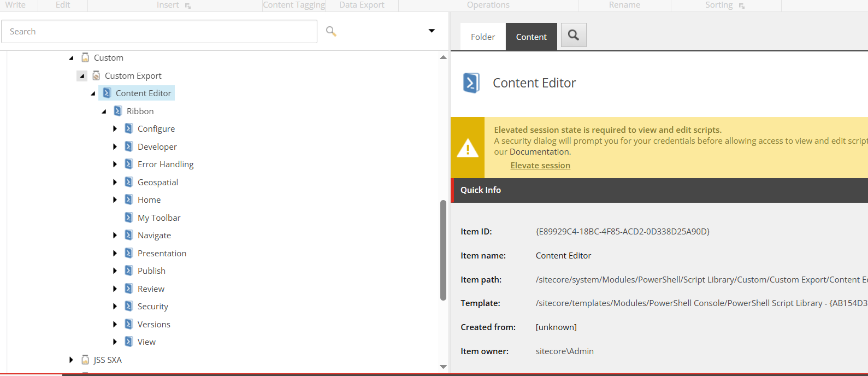868x376 pixels.
Task: Expand the Review node
Action: [115, 289]
